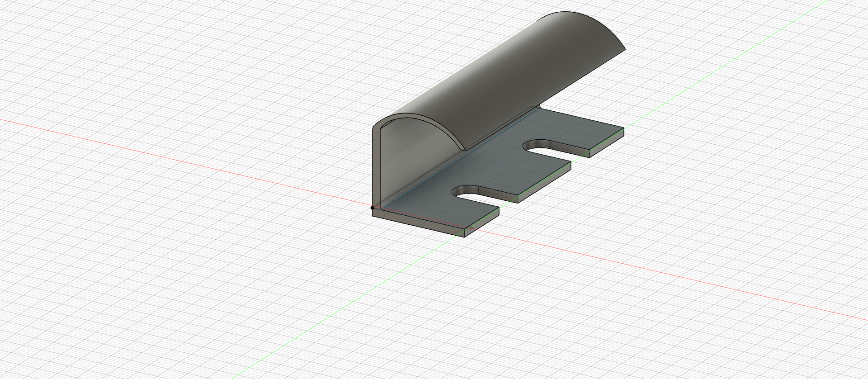
Task: Select the rounded end of the rear slot
Action: point(533,146)
